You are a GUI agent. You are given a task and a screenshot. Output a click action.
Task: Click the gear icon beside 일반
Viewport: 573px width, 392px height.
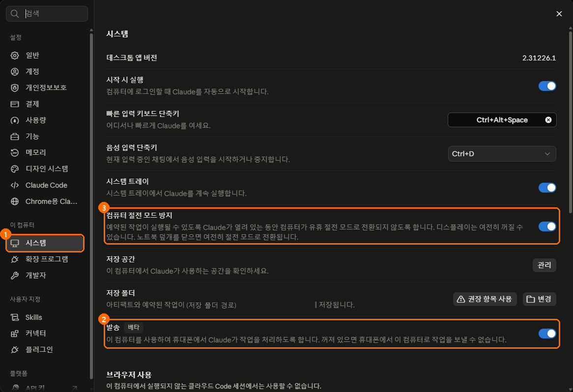[x=15, y=55]
